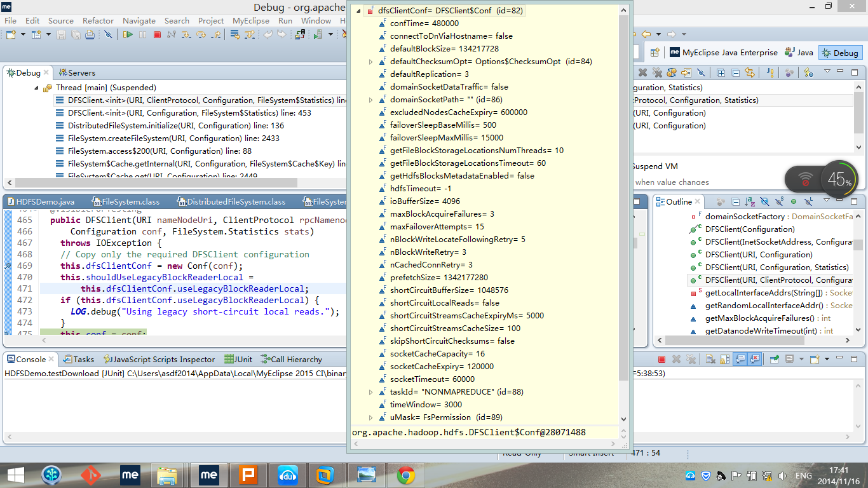Resume the suspended thread
Screen dimensions: 868x488
tap(128, 36)
